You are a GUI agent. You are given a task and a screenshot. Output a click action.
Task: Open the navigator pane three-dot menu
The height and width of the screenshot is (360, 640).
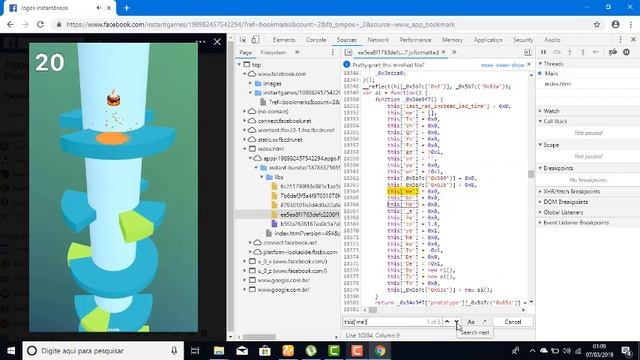tap(333, 52)
